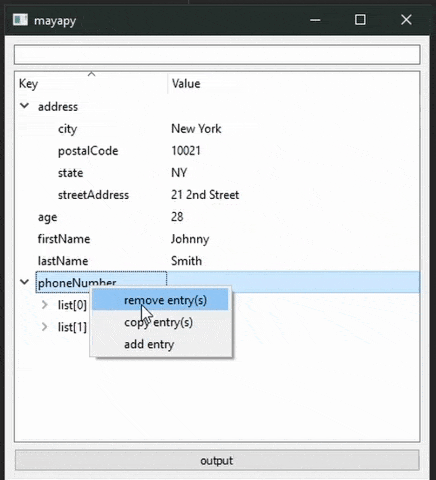Screen dimensions: 436x480
Task: Expand the list[1] entry
Action: pyautogui.click(x=44, y=327)
